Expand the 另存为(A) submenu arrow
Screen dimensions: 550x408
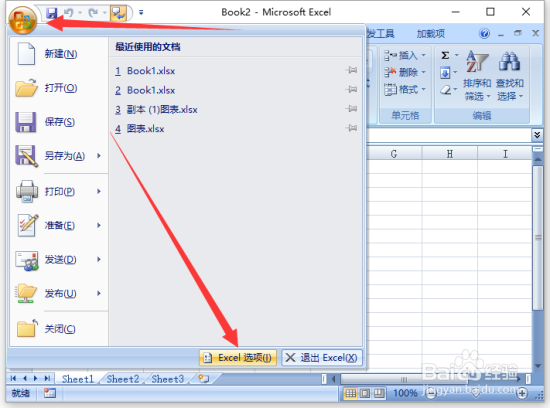tap(99, 156)
